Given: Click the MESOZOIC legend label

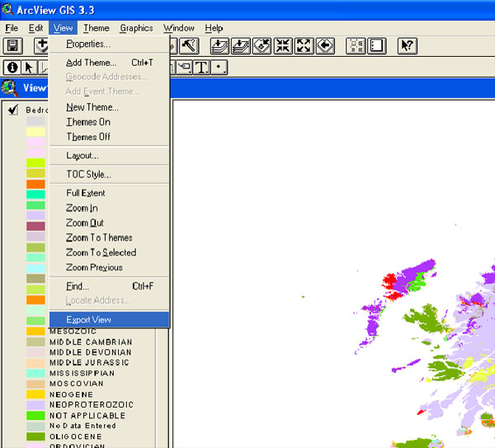Looking at the screenshot, I should [73, 332].
